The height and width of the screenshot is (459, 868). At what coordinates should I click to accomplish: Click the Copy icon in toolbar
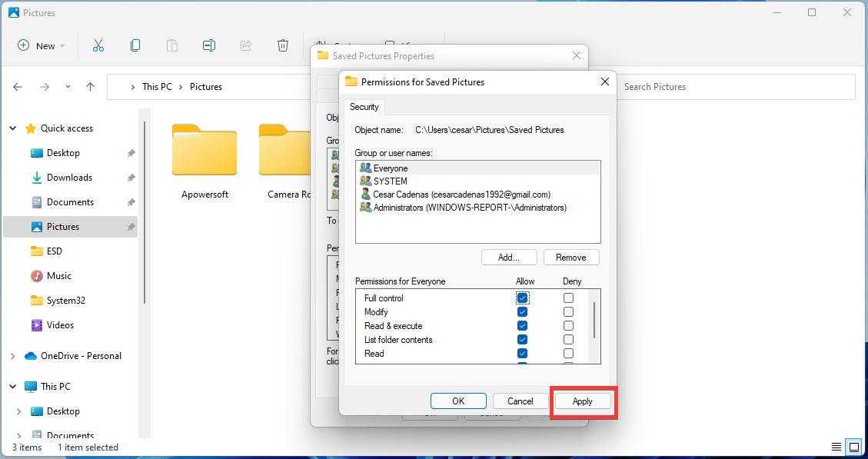pos(135,45)
